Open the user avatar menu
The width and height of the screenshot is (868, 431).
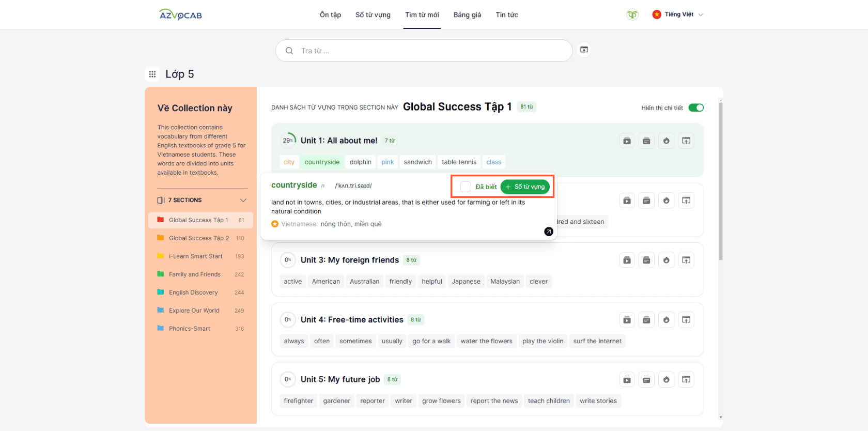(x=632, y=14)
